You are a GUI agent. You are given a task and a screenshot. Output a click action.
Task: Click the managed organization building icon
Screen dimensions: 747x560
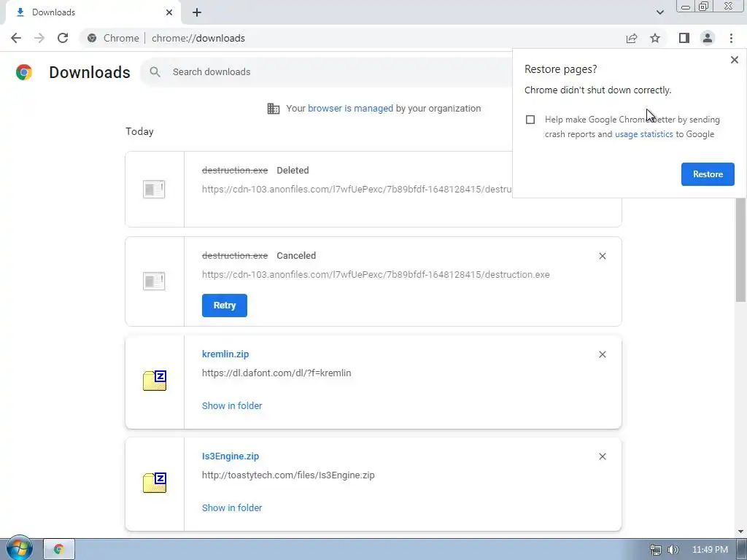pyautogui.click(x=274, y=109)
